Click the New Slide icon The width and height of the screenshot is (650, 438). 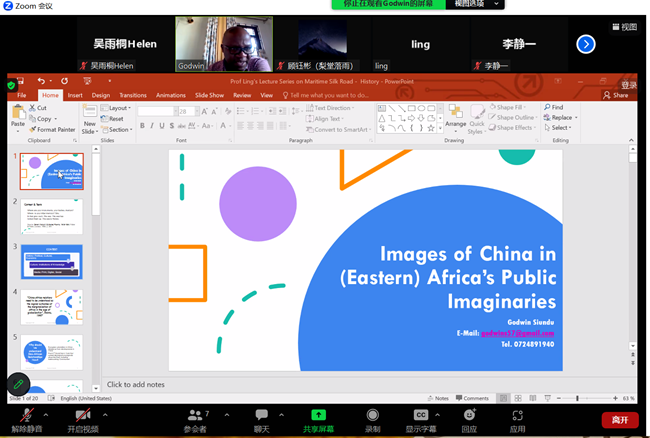pos(88,116)
